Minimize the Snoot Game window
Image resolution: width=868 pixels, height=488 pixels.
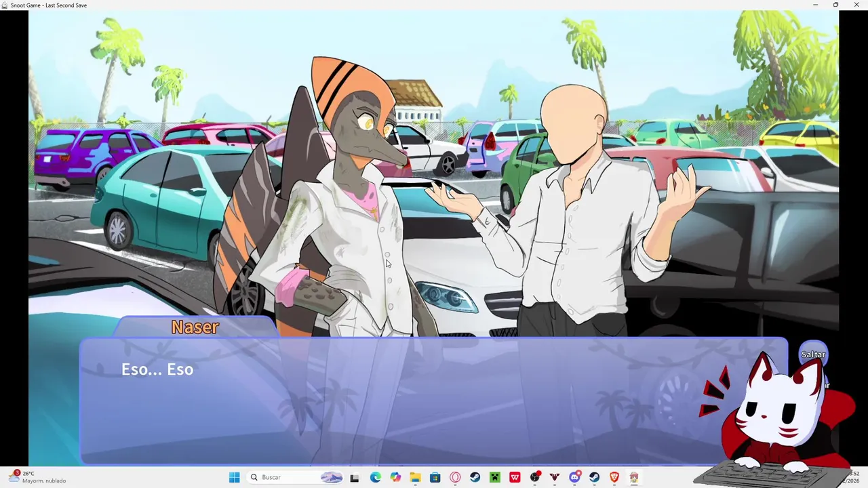point(815,5)
